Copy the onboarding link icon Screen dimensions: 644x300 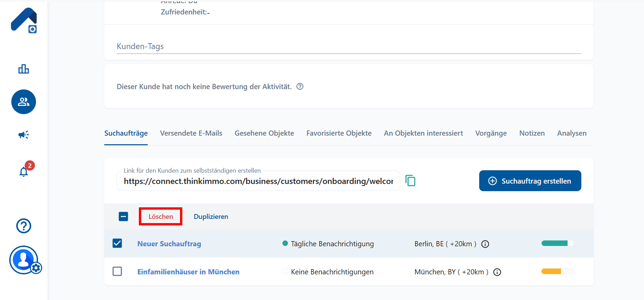410,181
